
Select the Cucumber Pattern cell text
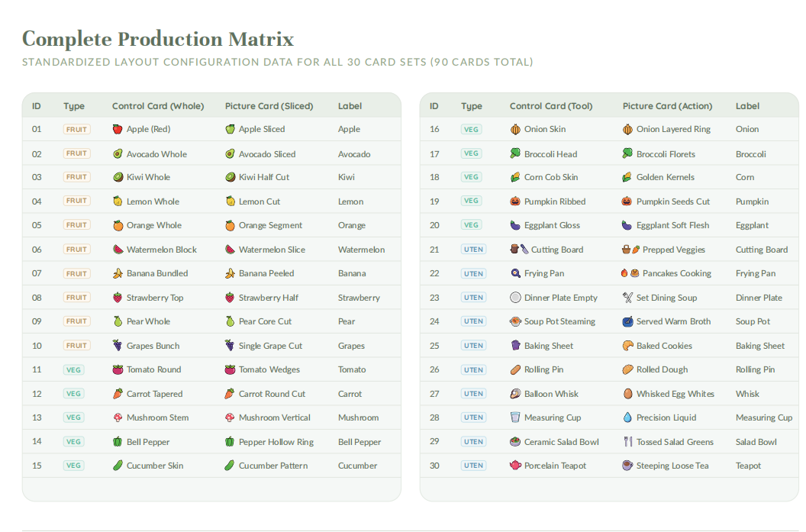pos(273,466)
